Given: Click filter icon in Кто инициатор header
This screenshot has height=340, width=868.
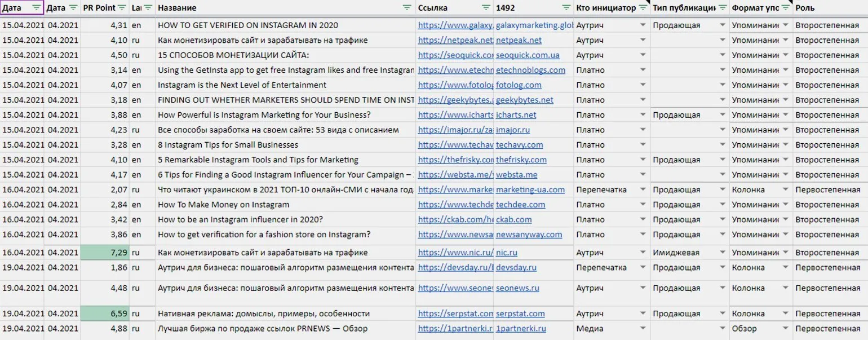Looking at the screenshot, I should [643, 8].
